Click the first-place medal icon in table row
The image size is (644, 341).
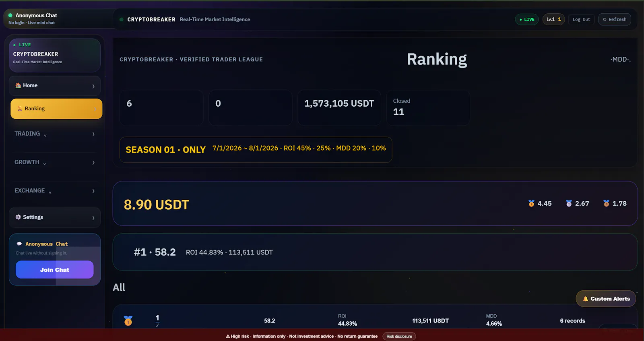(128, 320)
